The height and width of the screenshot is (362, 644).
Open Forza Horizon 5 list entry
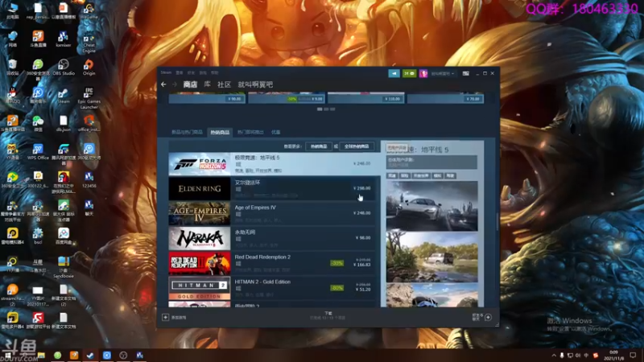pyautogui.click(x=274, y=164)
